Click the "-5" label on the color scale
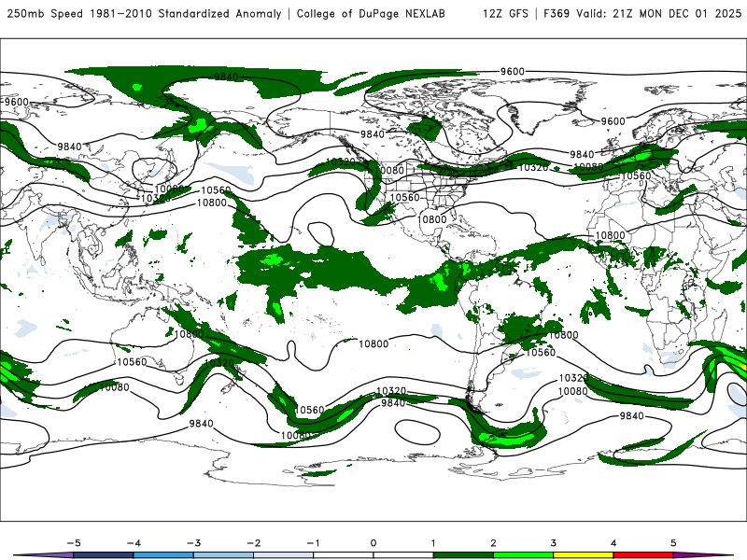The width and height of the screenshot is (747, 560). [74, 543]
